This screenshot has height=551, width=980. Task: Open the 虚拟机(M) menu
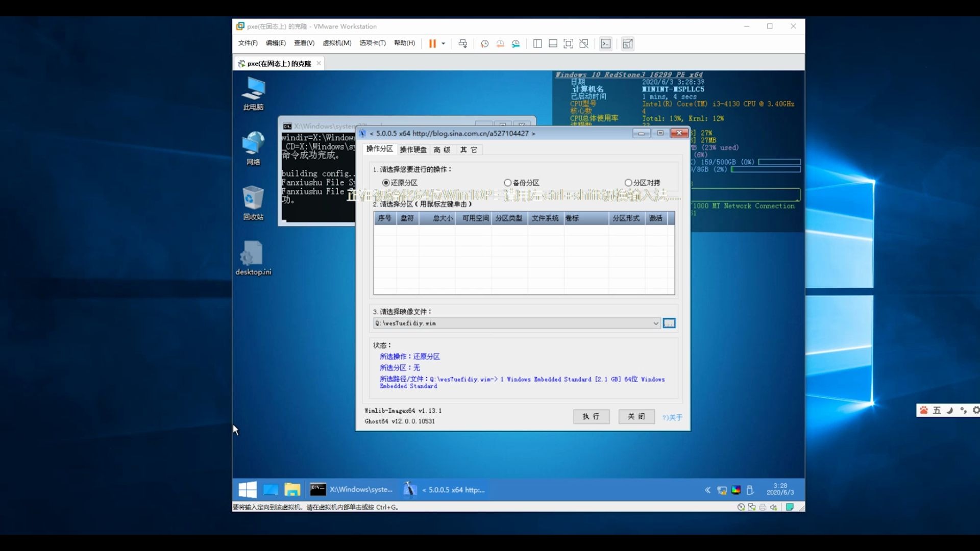[x=337, y=43]
